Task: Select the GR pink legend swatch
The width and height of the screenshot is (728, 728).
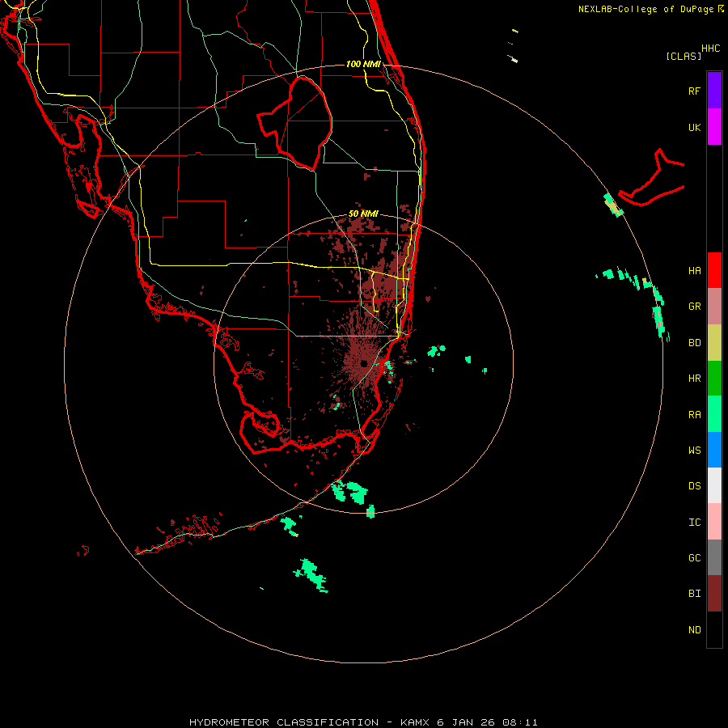Action: [714, 307]
